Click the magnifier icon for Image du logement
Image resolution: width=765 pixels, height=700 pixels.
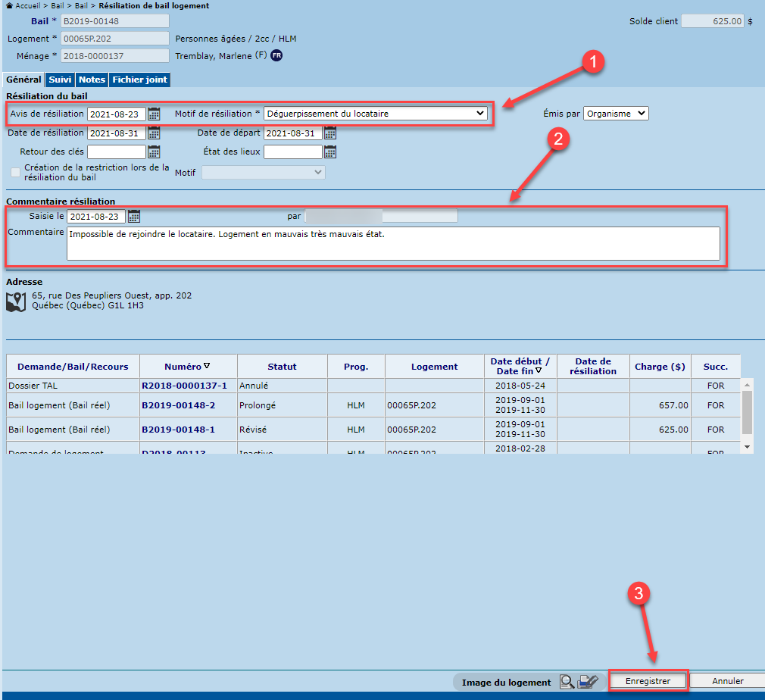tap(567, 682)
